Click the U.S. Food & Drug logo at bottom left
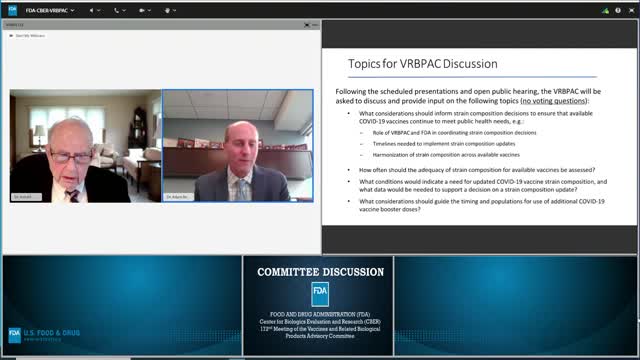The image size is (640, 360). click(44, 335)
